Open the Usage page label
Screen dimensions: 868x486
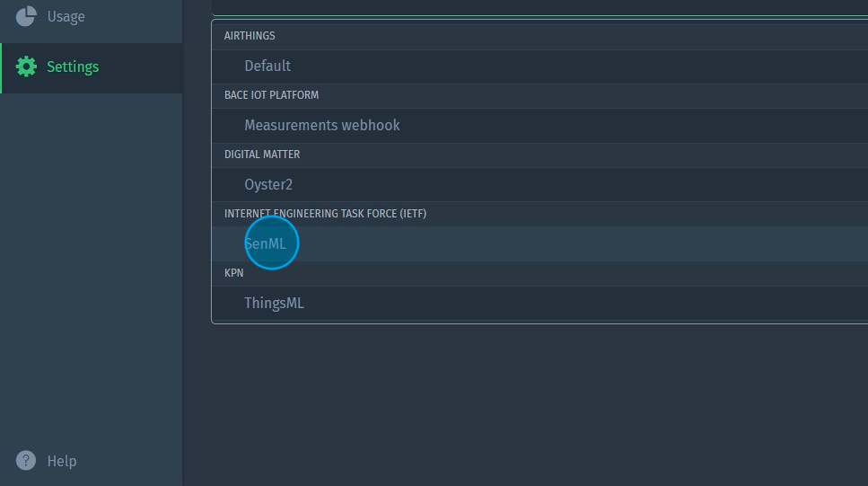66,16
